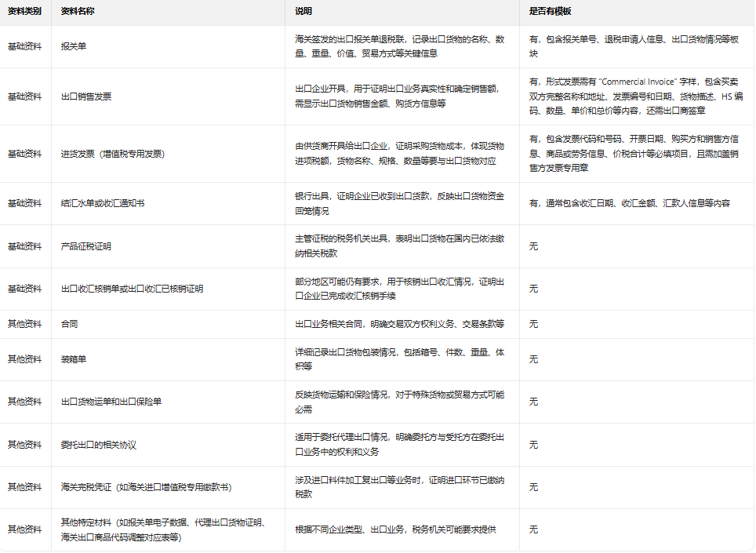Select the 出口销售发票 name cell
Viewport: 756px width, 553px height.
tap(86, 96)
